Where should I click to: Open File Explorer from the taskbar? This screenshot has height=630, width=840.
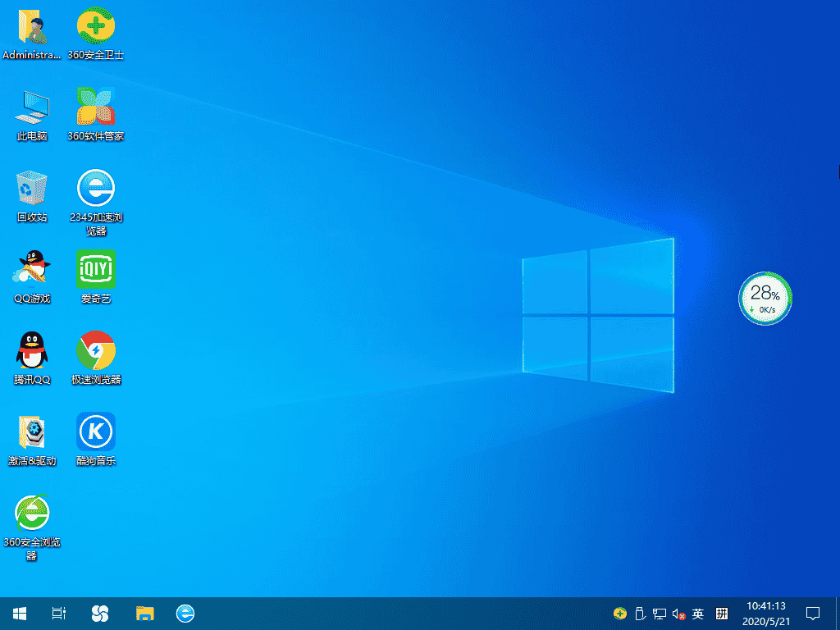click(x=144, y=613)
